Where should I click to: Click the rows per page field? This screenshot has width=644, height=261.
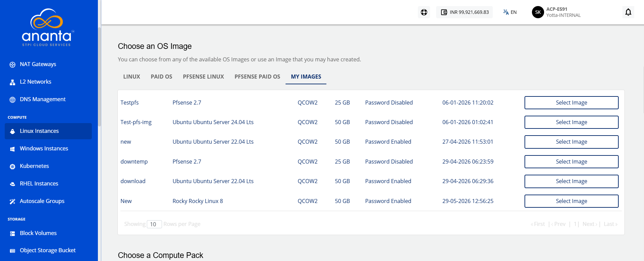tap(154, 224)
